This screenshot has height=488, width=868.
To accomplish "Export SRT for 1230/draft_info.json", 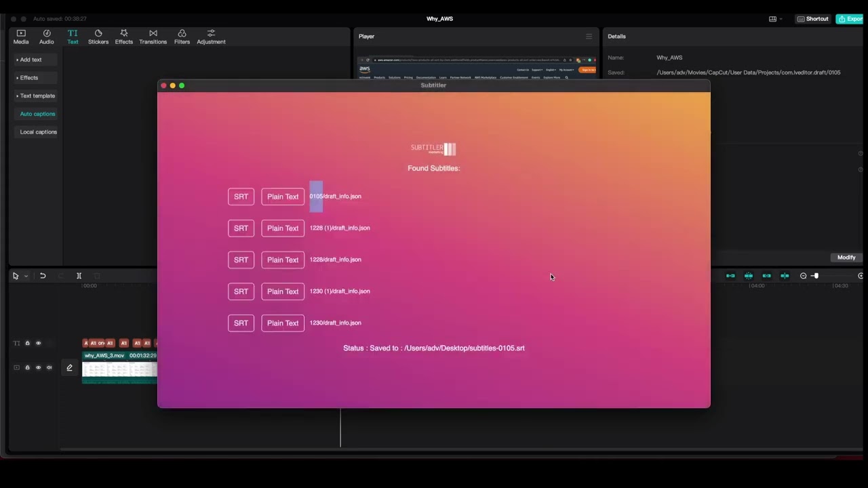I will pyautogui.click(x=241, y=323).
